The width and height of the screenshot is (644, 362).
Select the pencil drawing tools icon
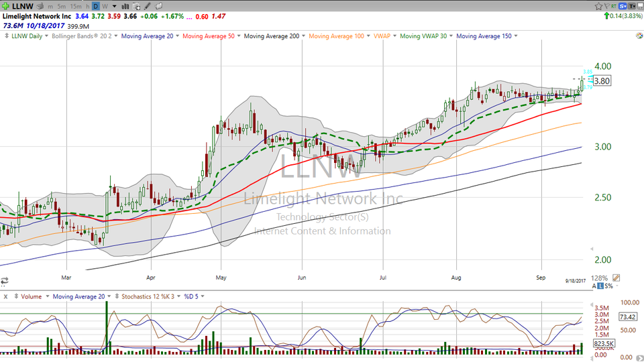click(148, 6)
